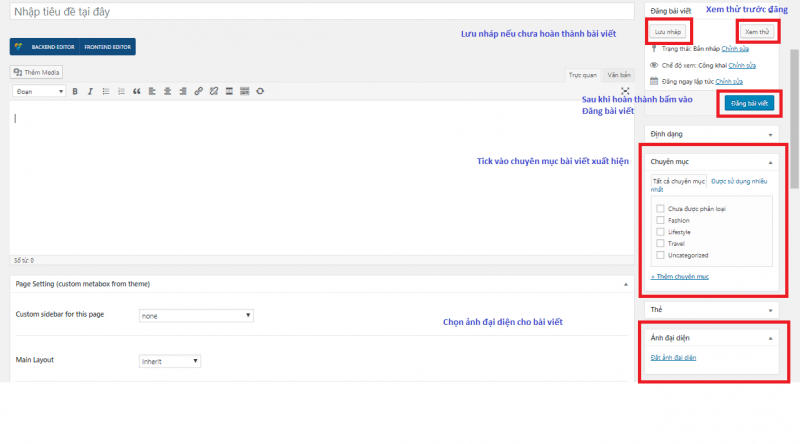Switch to the Văn bản editor tab

click(x=619, y=75)
